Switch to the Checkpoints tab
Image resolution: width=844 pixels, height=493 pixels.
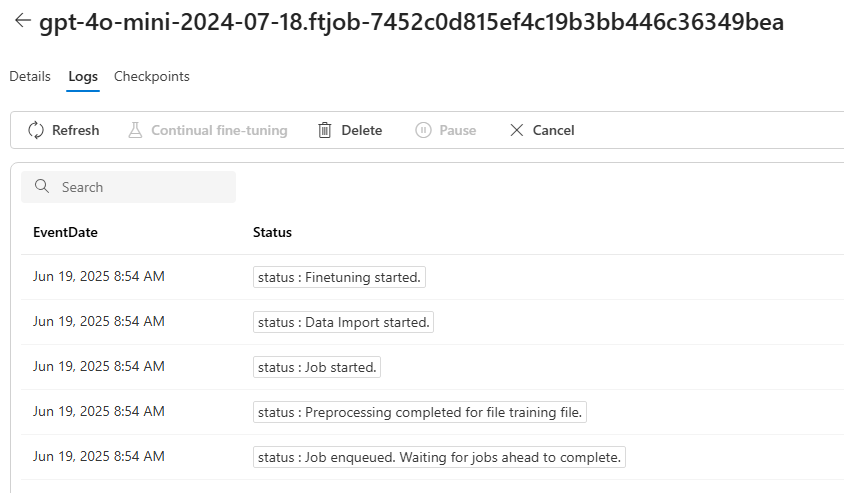click(x=152, y=76)
